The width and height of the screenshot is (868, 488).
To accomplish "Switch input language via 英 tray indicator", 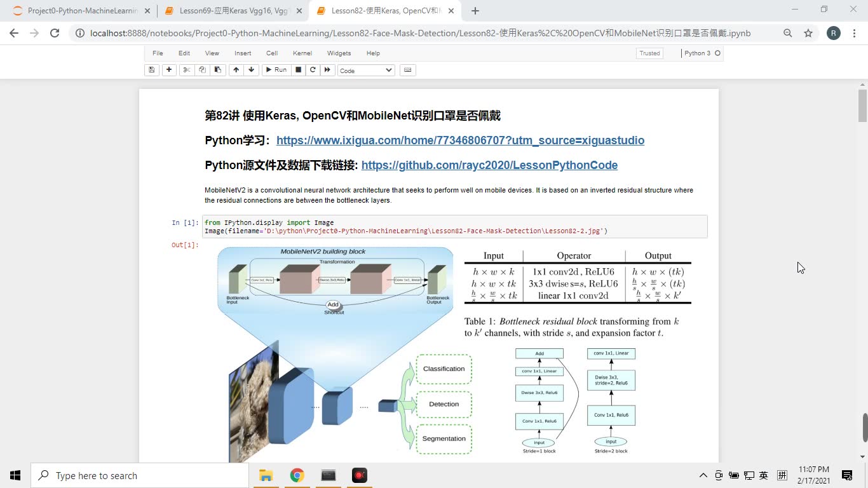I will pos(763,475).
